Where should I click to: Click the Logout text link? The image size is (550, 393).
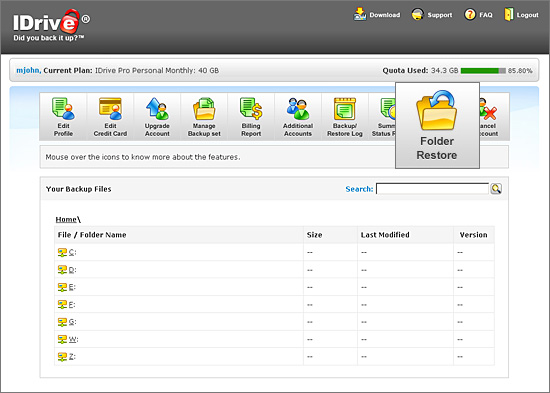(528, 15)
